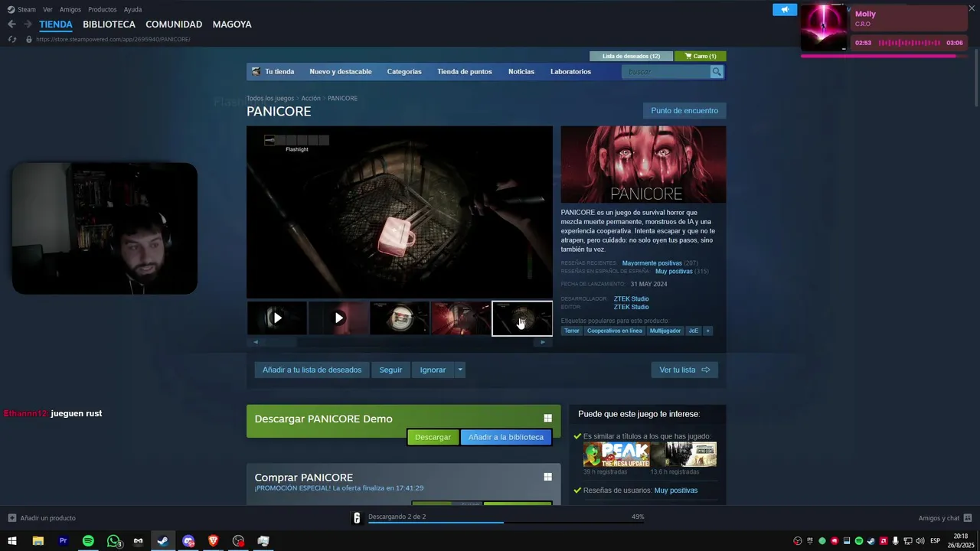Click the store search input field
The image size is (980, 551).
[668, 72]
